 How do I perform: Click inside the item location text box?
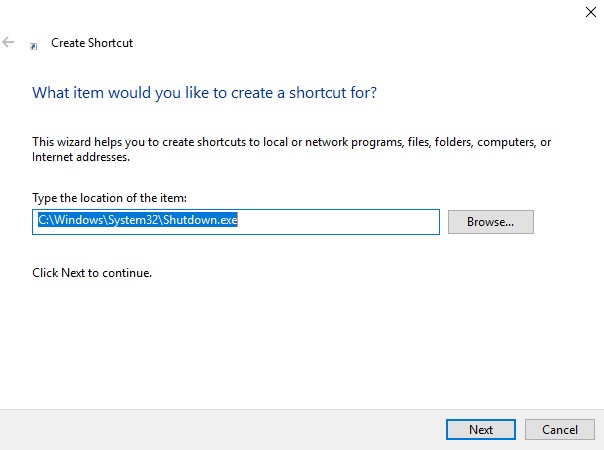pyautogui.click(x=340, y=222)
